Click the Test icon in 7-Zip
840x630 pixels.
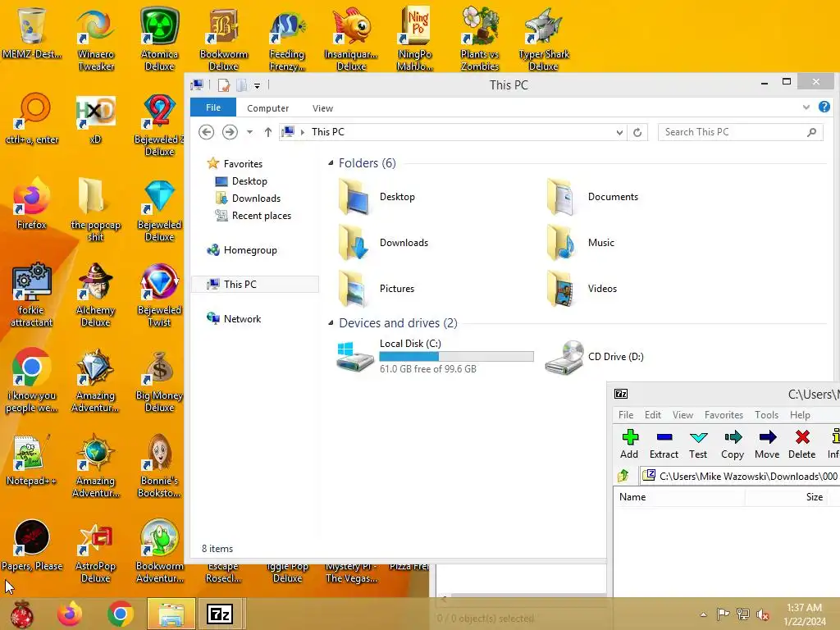(698, 438)
